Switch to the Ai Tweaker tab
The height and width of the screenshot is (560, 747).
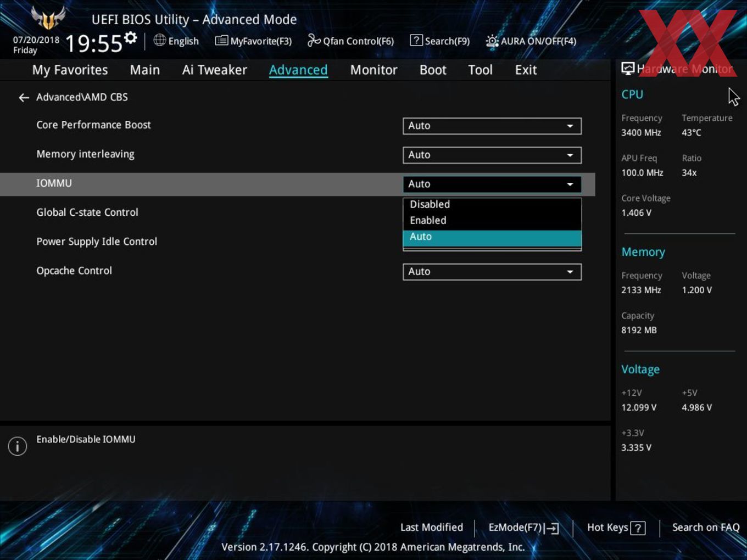[215, 70]
